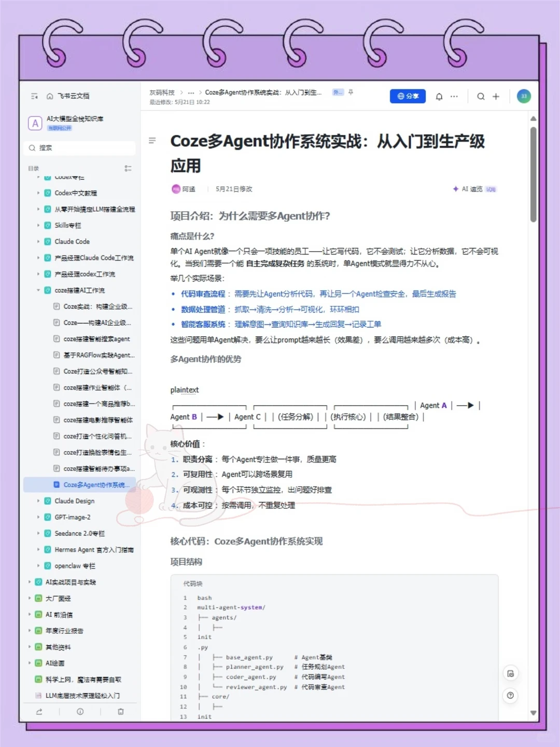Viewport: 560px width, 747px height.
Task: Expand the Skills专栏 node
Action: click(38, 225)
